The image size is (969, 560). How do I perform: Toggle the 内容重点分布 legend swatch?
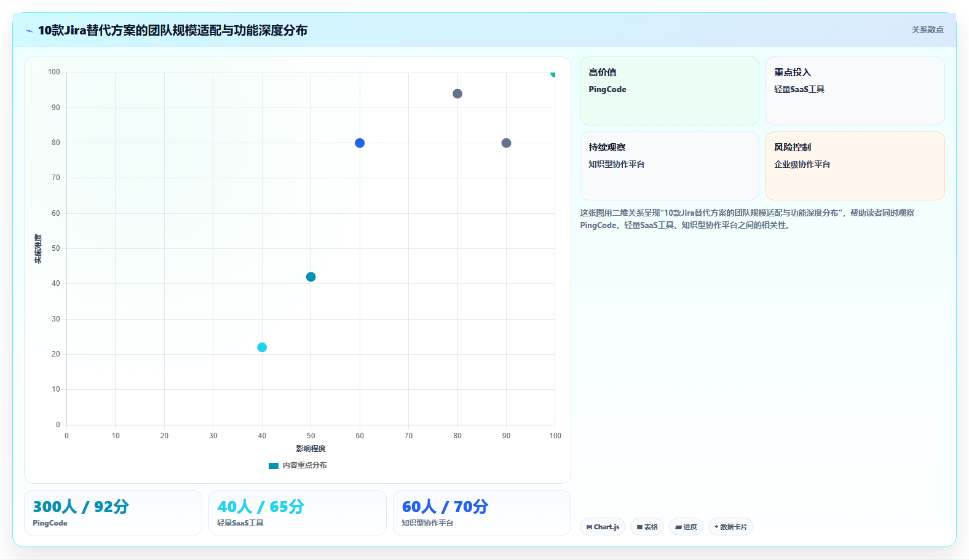274,465
